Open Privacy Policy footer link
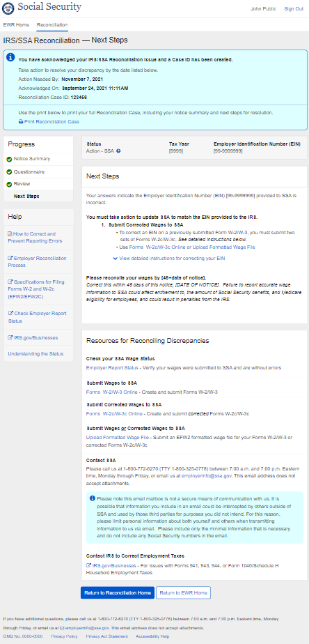Image resolution: width=309 pixels, height=644 pixels. point(64,636)
